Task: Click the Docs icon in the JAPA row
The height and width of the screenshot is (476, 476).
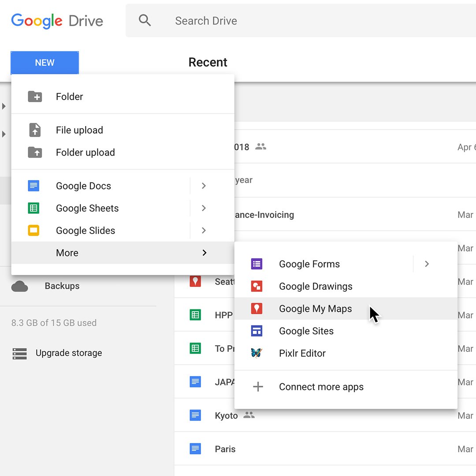Action: (195, 382)
